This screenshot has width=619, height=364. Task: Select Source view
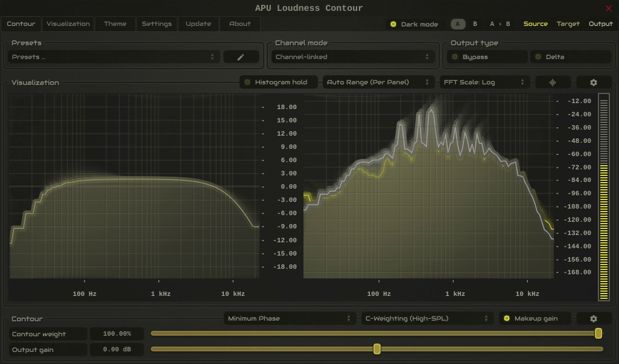tap(535, 24)
